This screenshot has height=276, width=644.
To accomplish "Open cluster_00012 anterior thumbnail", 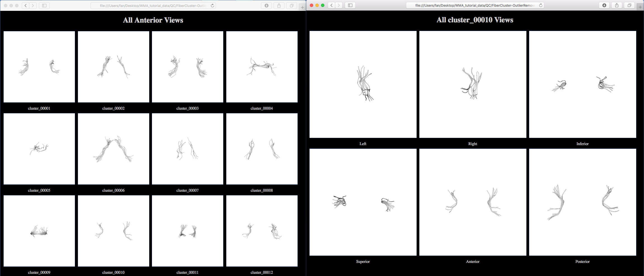I will 262,231.
